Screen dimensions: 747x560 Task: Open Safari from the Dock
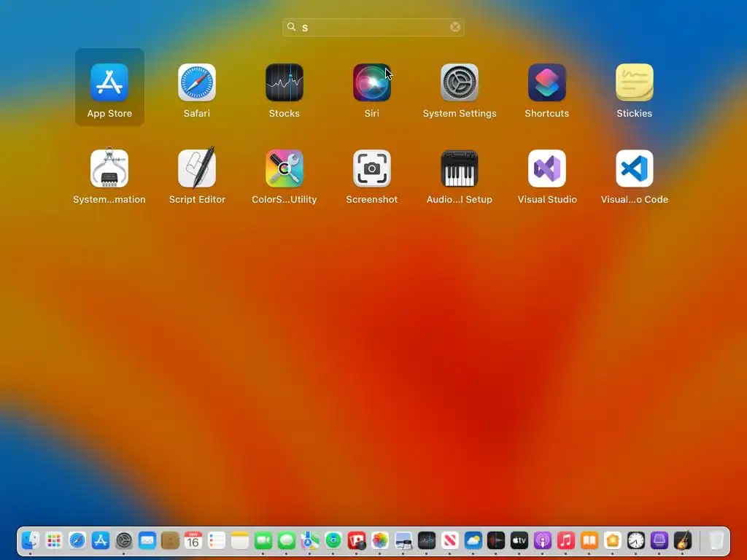click(77, 540)
